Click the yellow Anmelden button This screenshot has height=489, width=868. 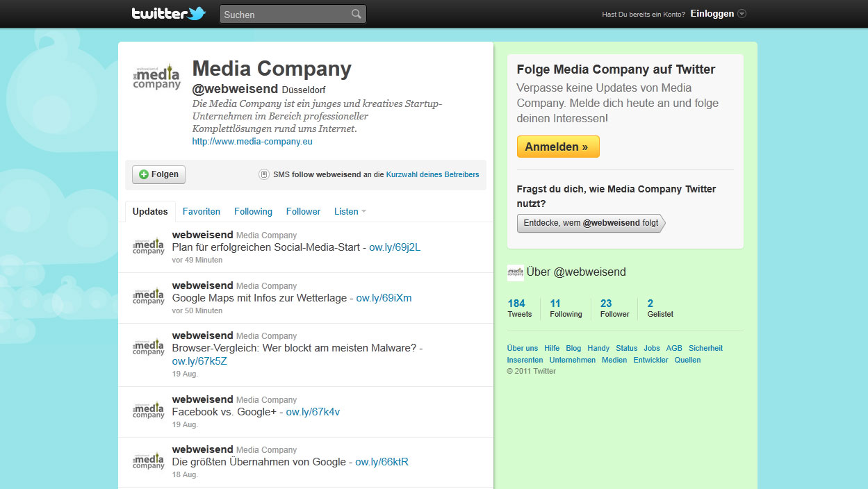pos(558,147)
